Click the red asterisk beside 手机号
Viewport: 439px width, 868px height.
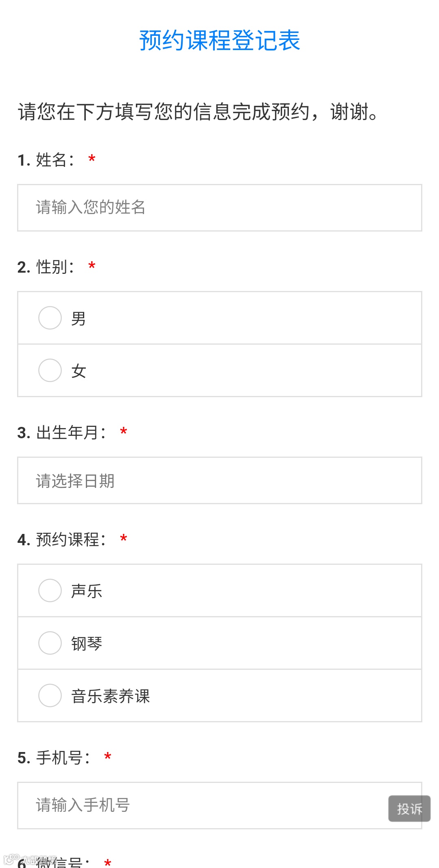(108, 757)
